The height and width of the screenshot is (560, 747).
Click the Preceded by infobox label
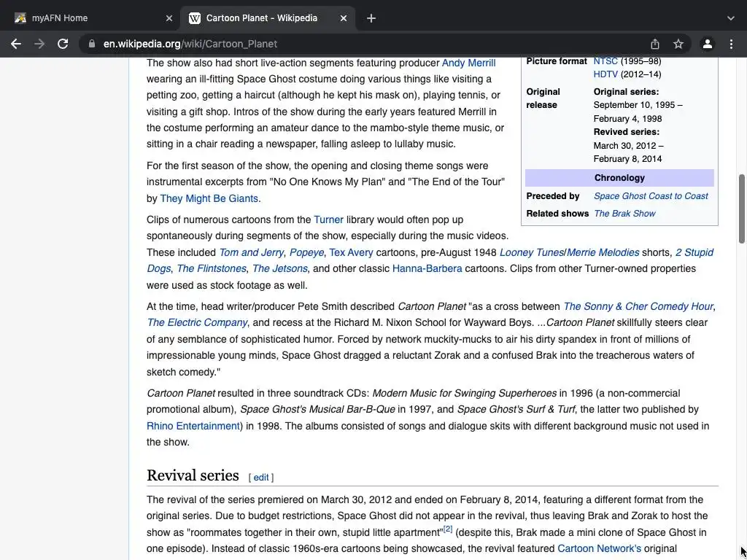[553, 196]
